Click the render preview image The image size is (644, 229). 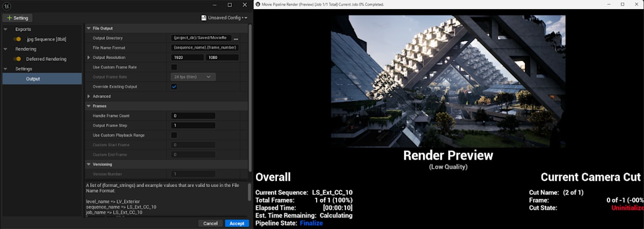448,81
